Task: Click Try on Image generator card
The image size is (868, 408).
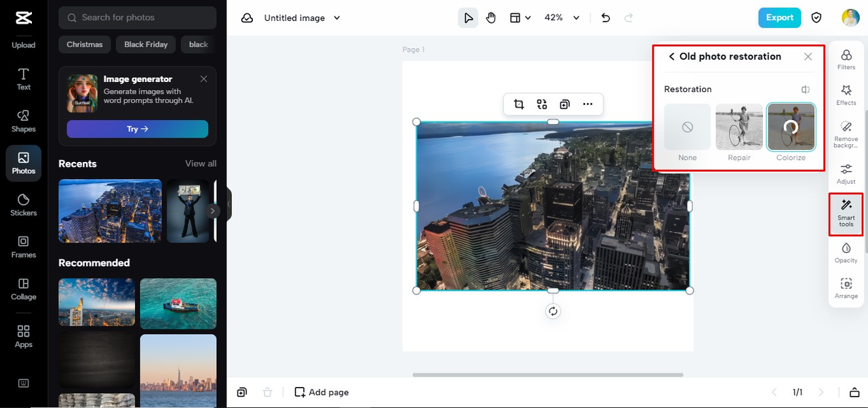Action: [x=138, y=129]
